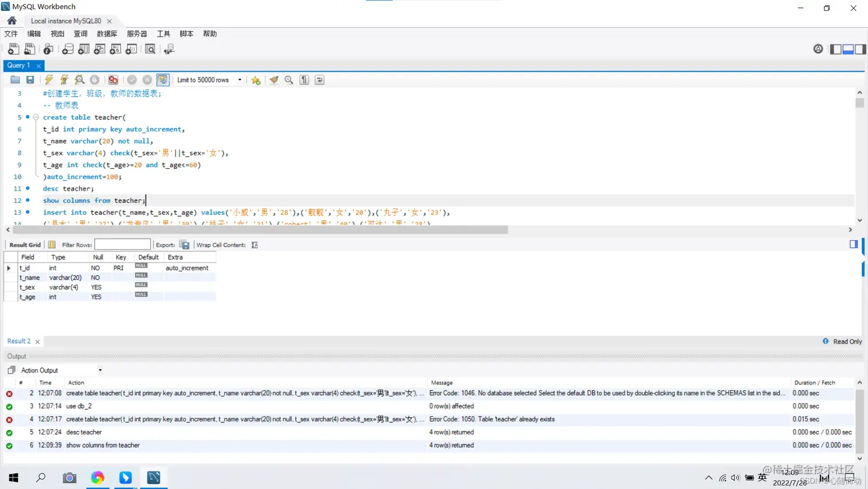Reconnect to DBMS icon
Image resolution: width=868 pixels, height=489 pixels.
169,49
